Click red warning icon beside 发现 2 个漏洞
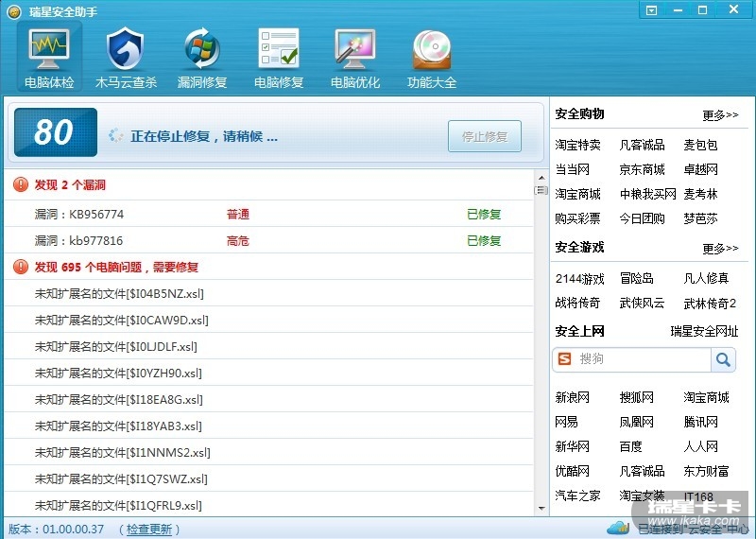This screenshot has width=756, height=539. point(21,184)
